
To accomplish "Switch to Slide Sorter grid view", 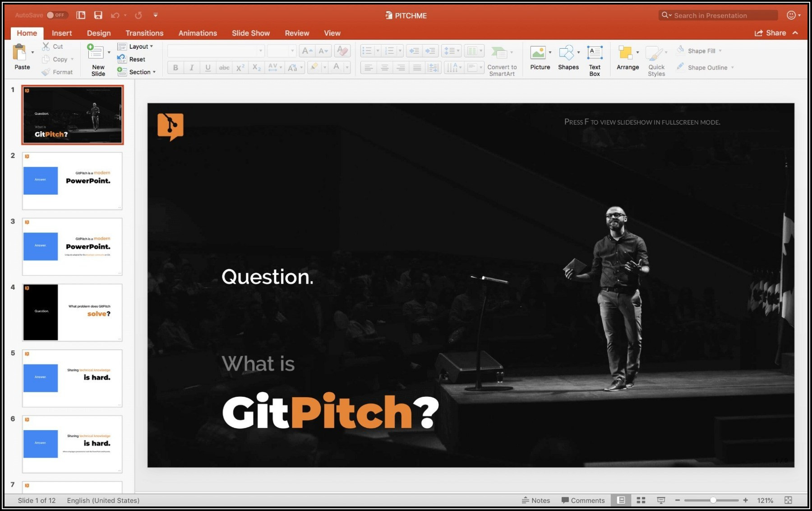I will [x=641, y=500].
